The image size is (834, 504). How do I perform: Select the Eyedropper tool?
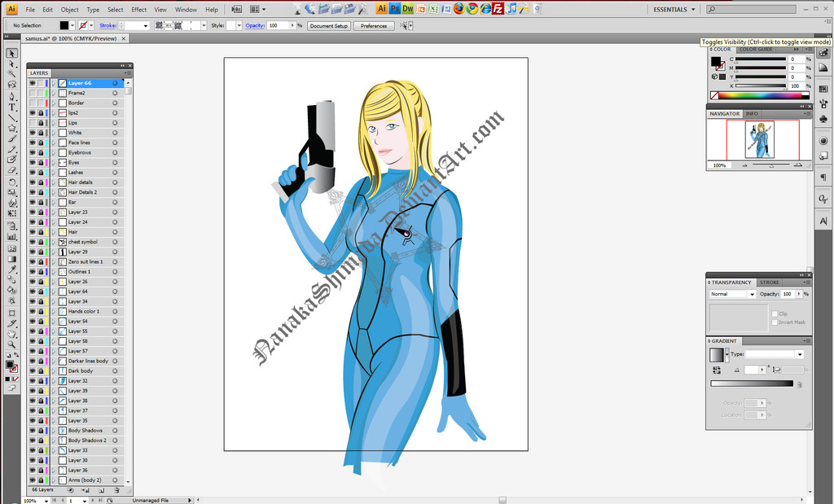(x=11, y=270)
